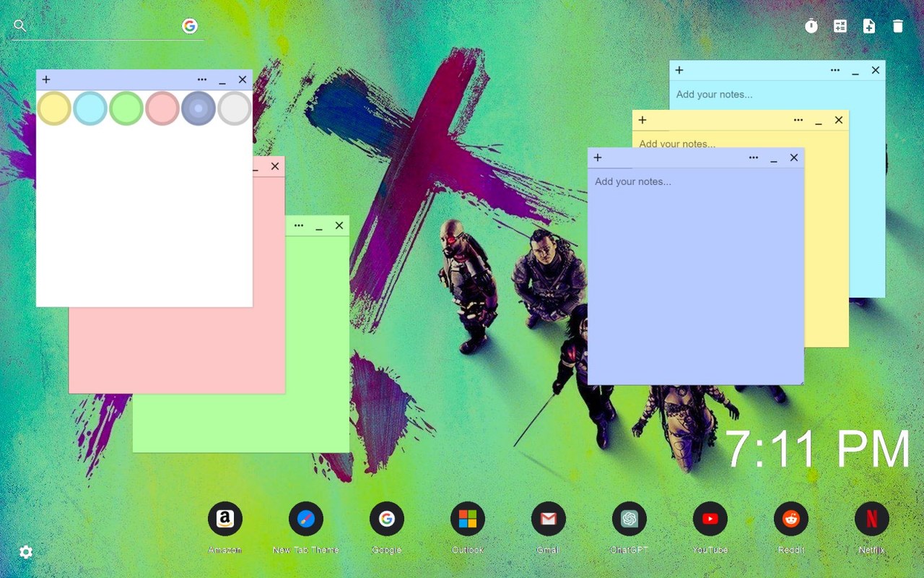Click into the yellow note's Add your notes text
This screenshot has width=924, height=578.
click(x=677, y=143)
